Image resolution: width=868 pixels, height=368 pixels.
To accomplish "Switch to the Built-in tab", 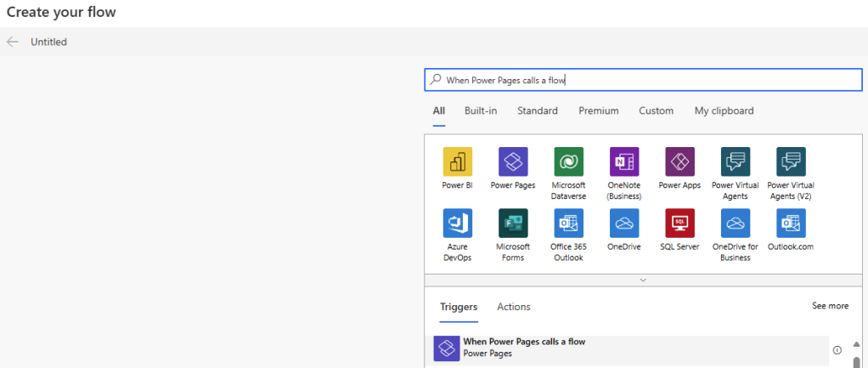I will 481,110.
